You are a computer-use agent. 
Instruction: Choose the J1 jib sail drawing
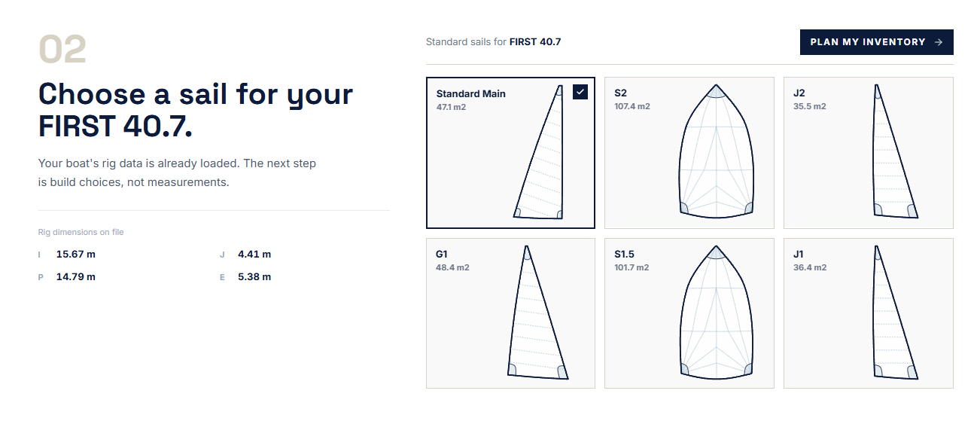pos(895,313)
